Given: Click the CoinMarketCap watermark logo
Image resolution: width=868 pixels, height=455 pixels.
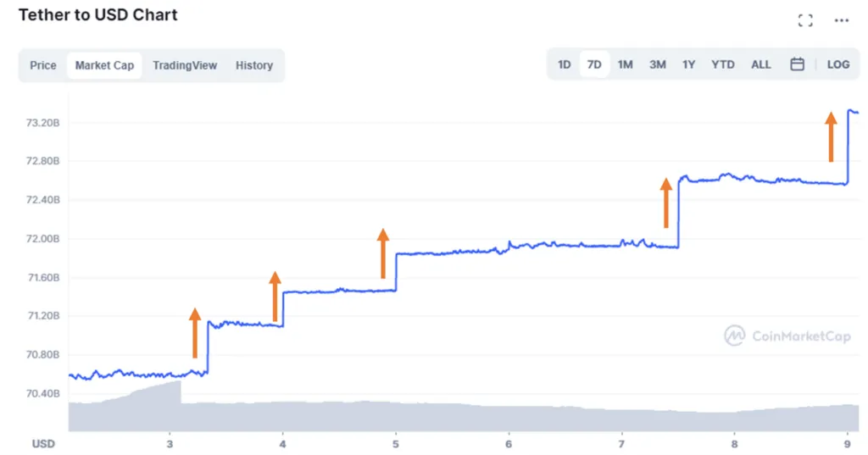Looking at the screenshot, I should (x=787, y=336).
